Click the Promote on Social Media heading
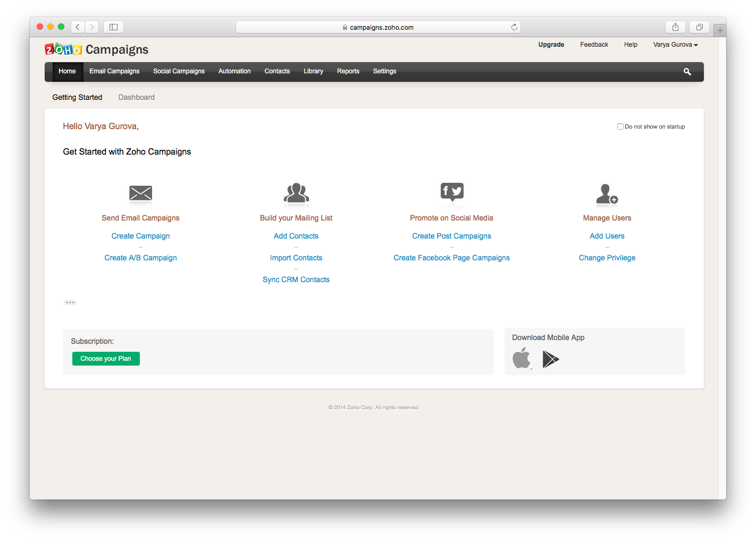Viewport: 756px width, 542px height. (451, 218)
